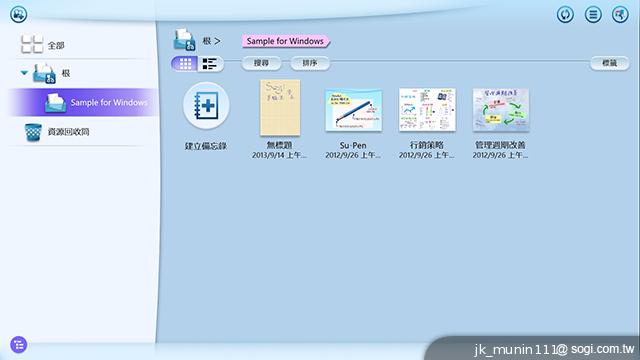Click the Sample for Windows breadcrumb tag
This screenshot has width=640, height=360.
[285, 41]
